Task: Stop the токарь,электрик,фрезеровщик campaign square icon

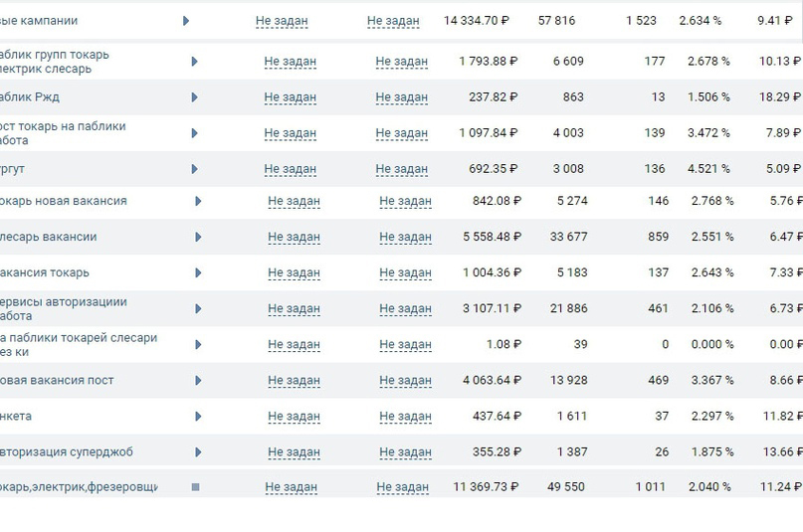Action: coord(196,487)
